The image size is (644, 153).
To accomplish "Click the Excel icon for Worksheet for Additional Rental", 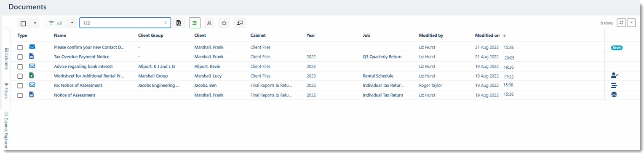I will (x=31, y=75).
